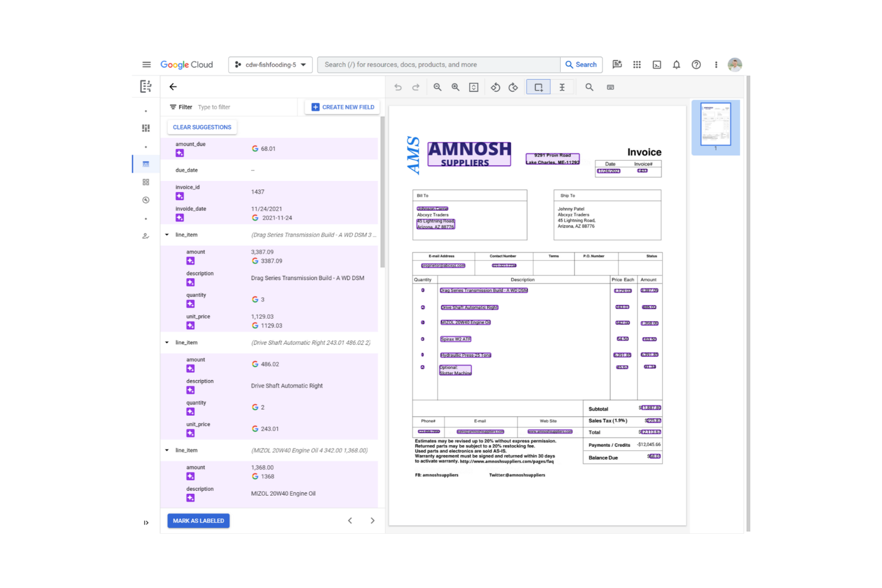Open the dashboard icon in left sidebar
Image resolution: width=882 pixels, height=588 pixels.
pos(146,128)
